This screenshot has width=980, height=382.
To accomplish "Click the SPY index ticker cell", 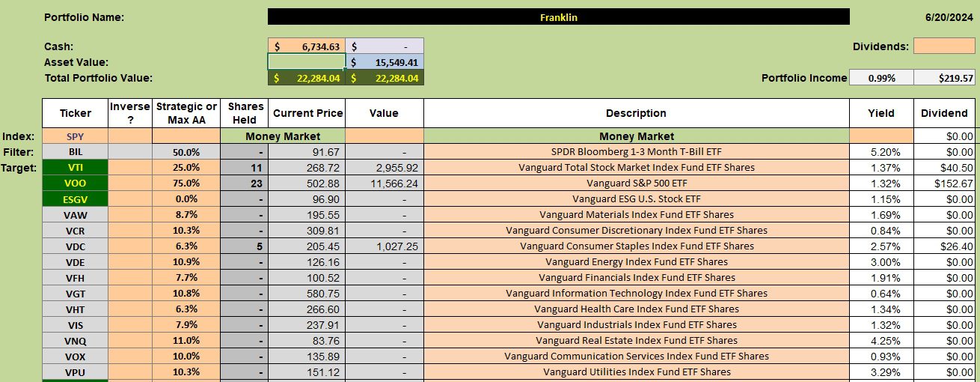I will (x=75, y=136).
